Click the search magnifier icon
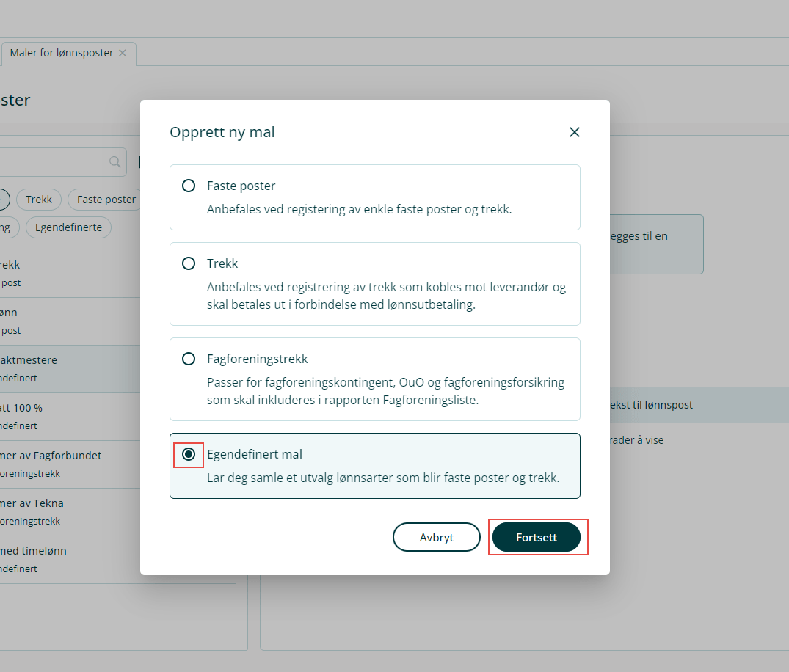The image size is (789, 672). (x=114, y=162)
